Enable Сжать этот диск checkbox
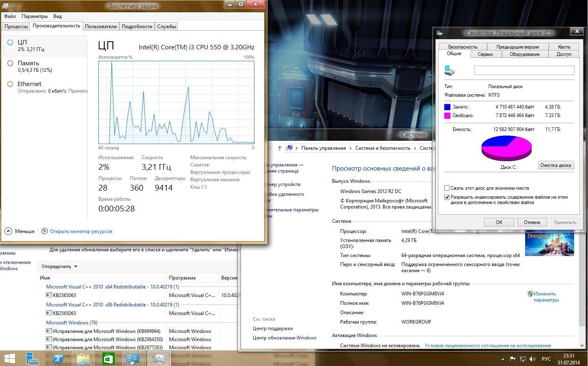Screen dimensions: 588x366 point(447,188)
